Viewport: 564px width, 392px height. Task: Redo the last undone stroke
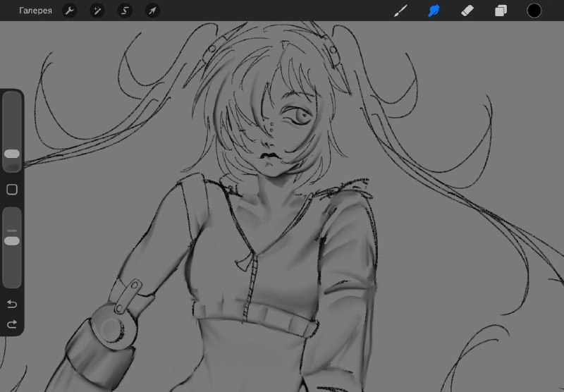12,324
